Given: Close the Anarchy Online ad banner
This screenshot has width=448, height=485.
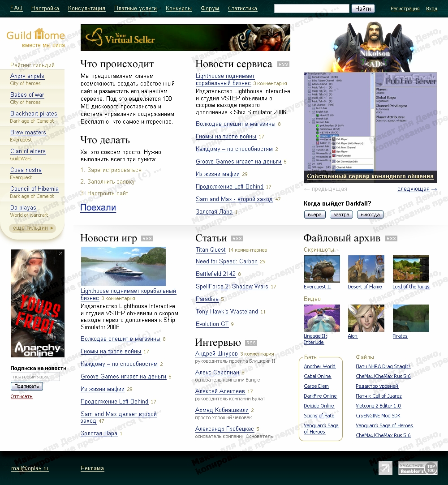Looking at the screenshot, I should click(60, 253).
